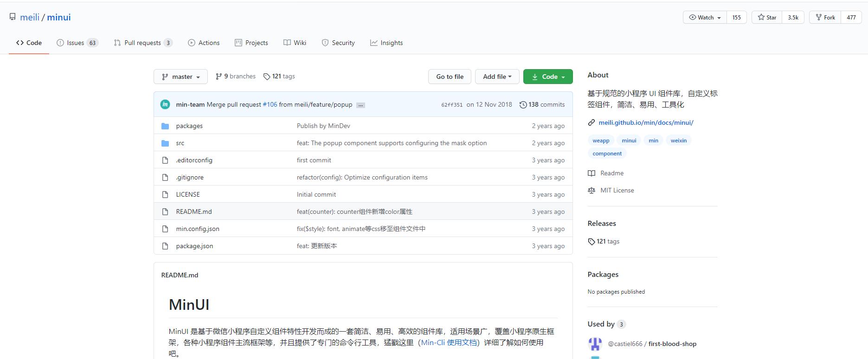Select the minui topic tag
The width and height of the screenshot is (868, 359).
tap(629, 141)
